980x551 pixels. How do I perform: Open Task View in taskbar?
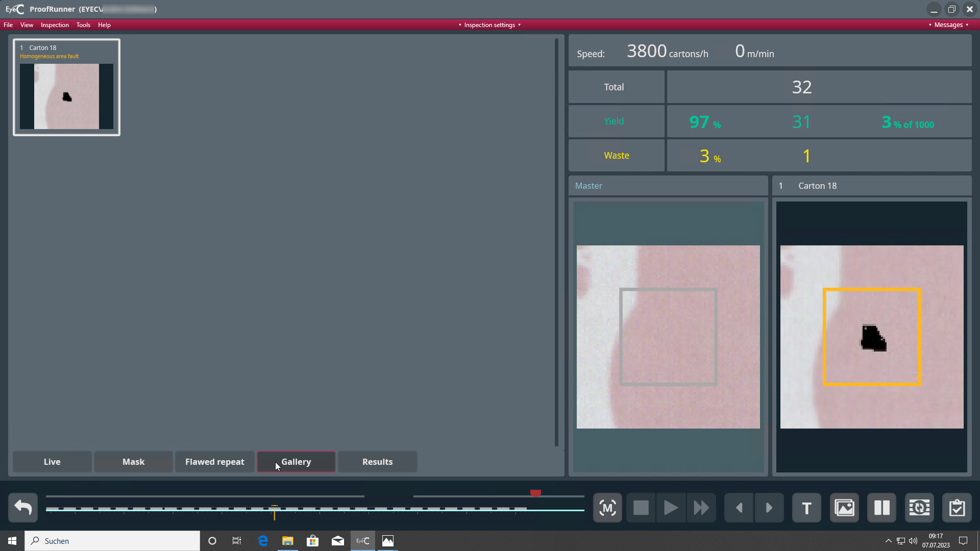tap(237, 541)
